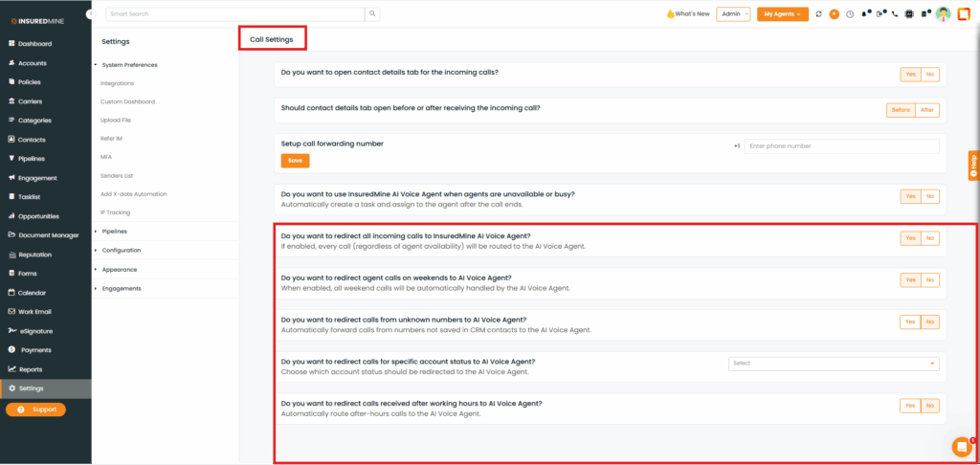The image size is (980, 465).
Task: Go to Document Manager in sidebar
Action: click(48, 235)
